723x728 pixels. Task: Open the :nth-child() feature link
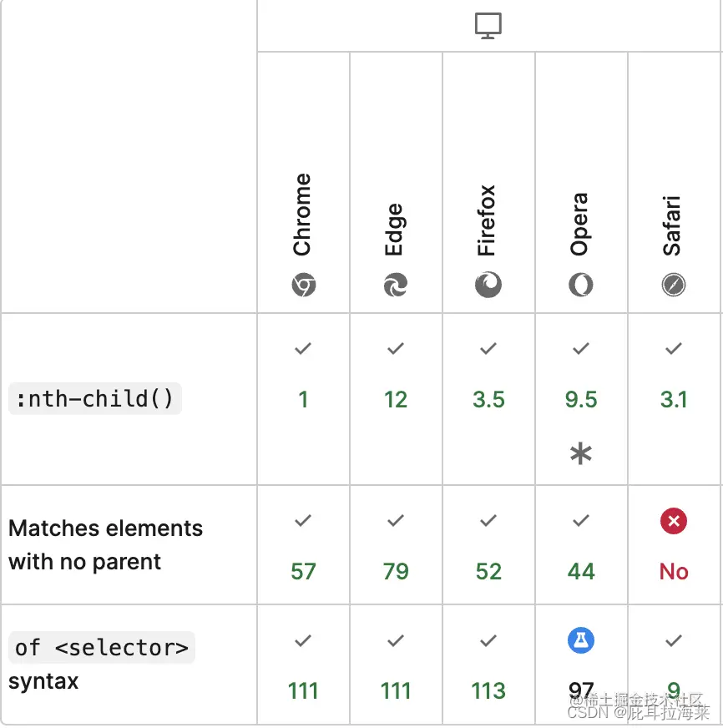tap(95, 399)
